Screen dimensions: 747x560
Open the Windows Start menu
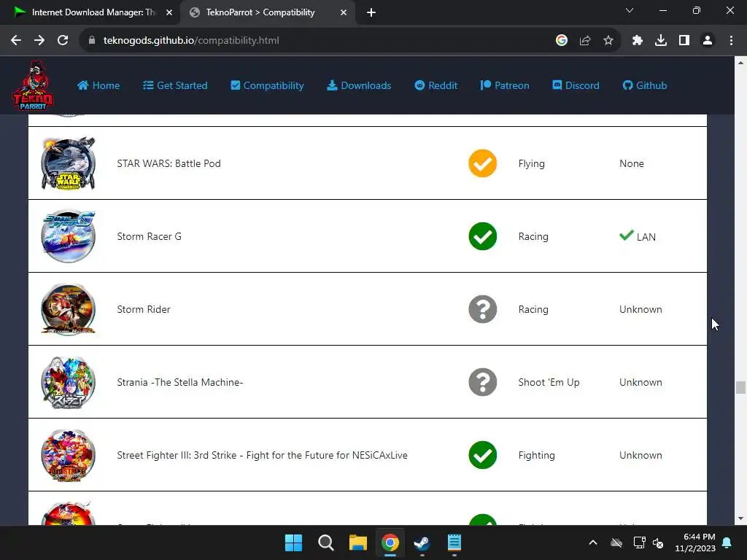point(293,542)
